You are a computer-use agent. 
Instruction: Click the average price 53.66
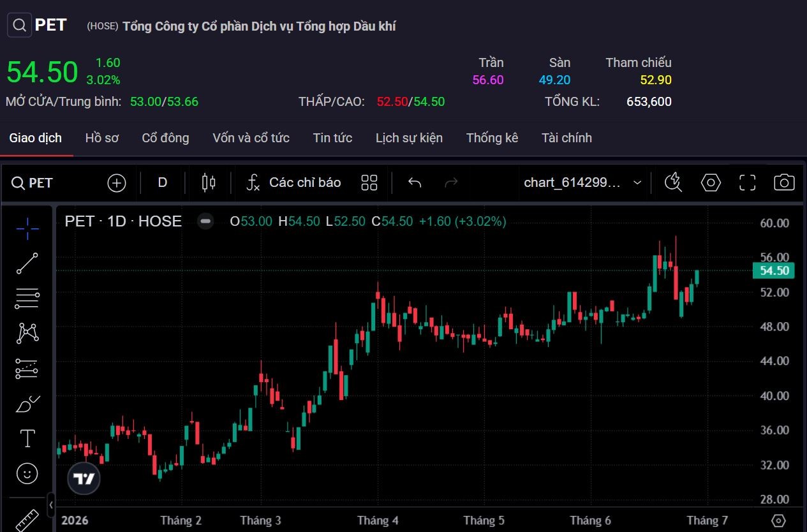click(182, 101)
